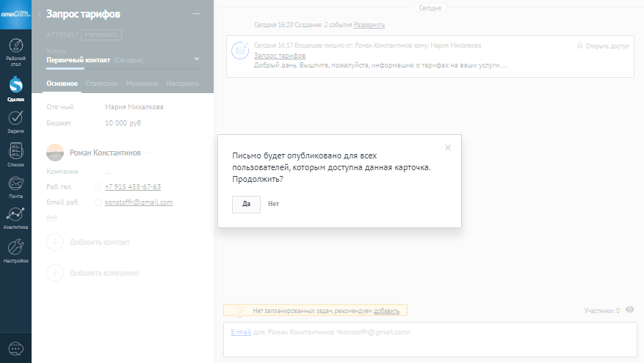This screenshot has height=363, width=644.
Task: Toggle participants visibility eye icon
Action: (629, 310)
